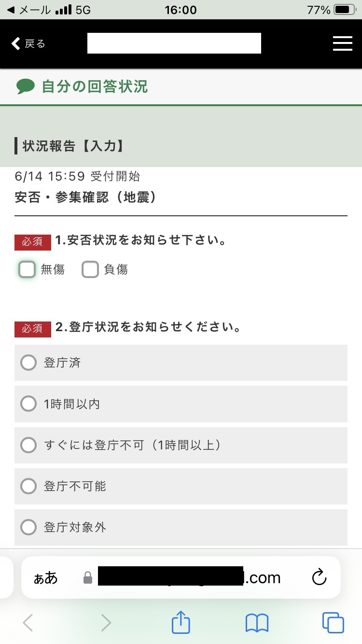Tap the ぁあ reader options button

pos(45,578)
